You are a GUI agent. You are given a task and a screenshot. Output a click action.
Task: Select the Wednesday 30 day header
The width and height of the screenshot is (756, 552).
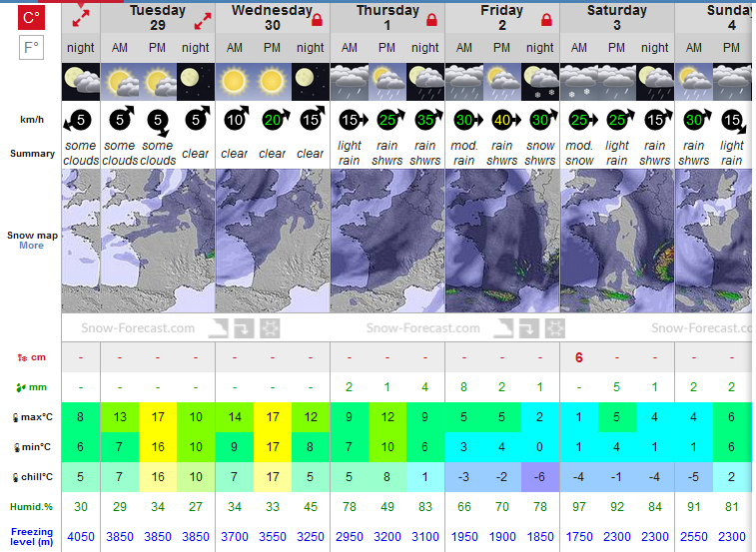click(272, 18)
